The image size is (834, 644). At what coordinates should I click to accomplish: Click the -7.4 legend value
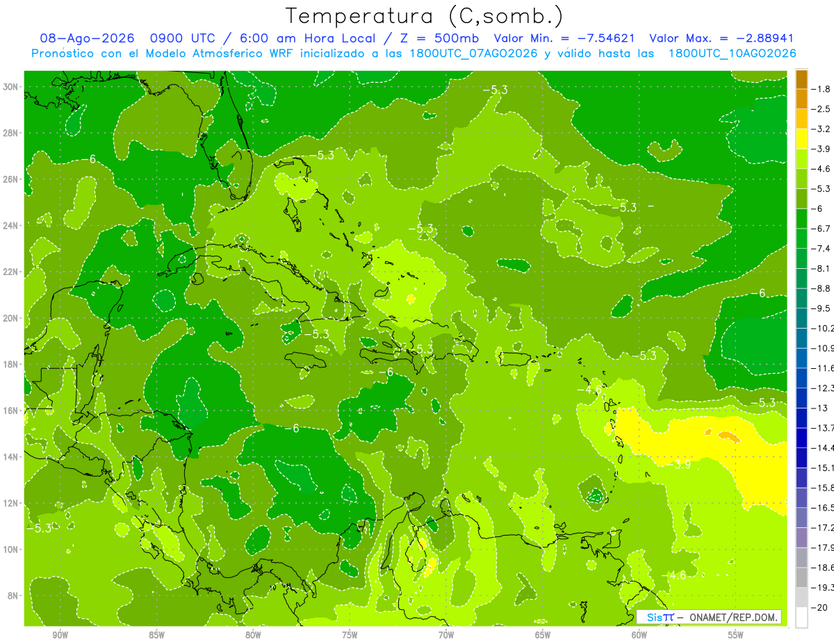(x=822, y=249)
